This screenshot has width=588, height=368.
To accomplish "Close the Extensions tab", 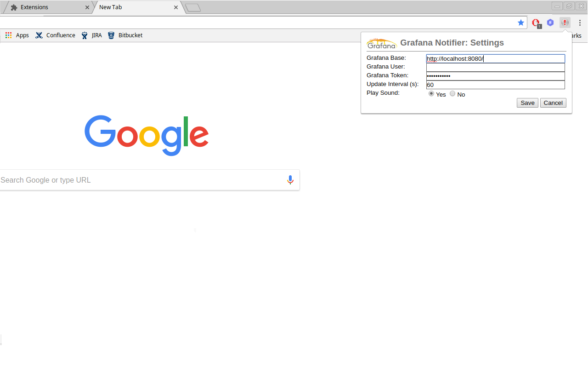I will click(x=87, y=7).
